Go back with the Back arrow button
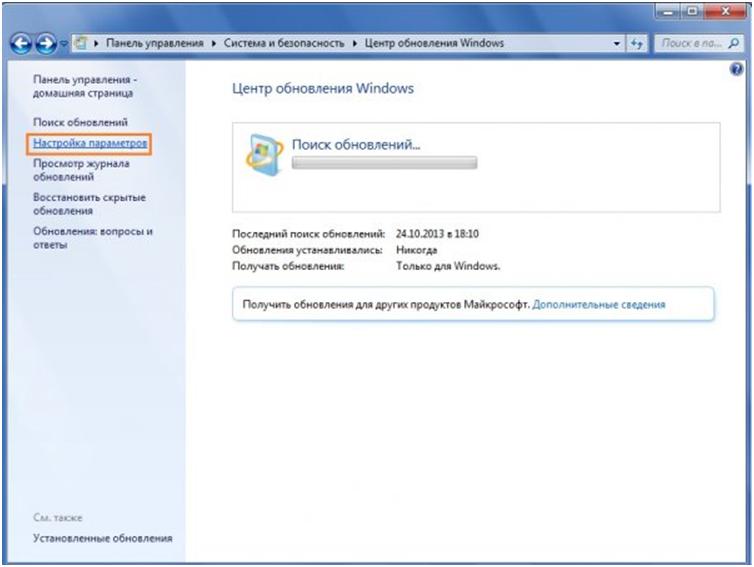 click(x=21, y=44)
